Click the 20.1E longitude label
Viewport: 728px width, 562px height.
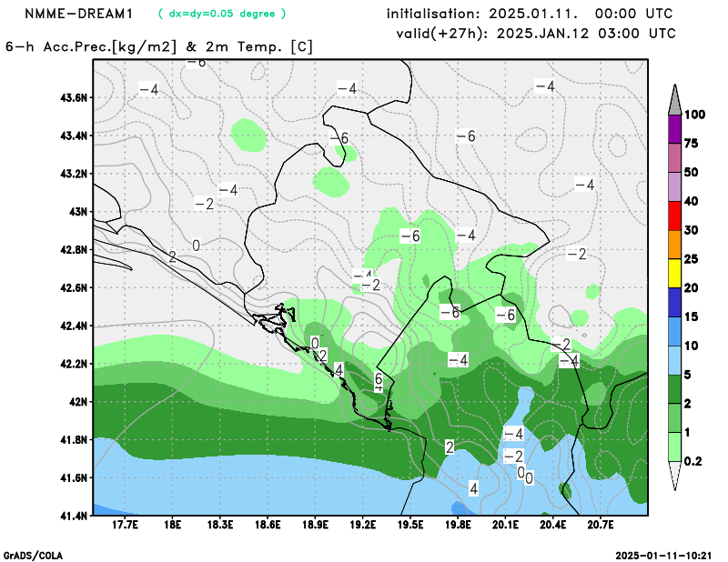505,526
